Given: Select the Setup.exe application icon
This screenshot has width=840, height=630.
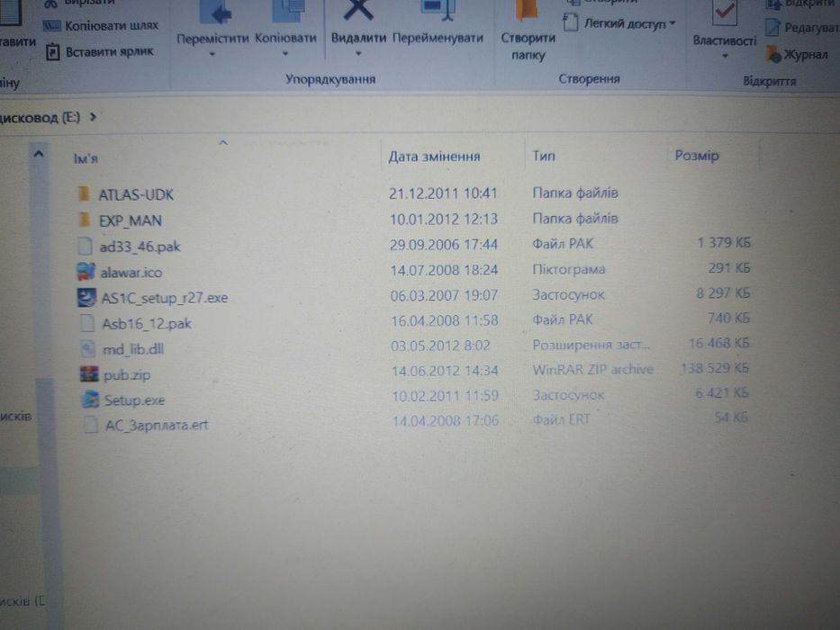Looking at the screenshot, I should [90, 399].
